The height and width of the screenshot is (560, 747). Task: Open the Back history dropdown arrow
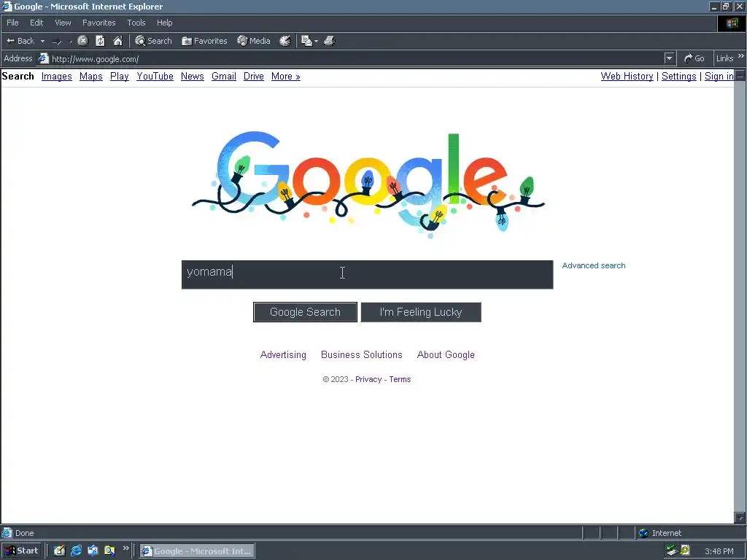pos(42,42)
